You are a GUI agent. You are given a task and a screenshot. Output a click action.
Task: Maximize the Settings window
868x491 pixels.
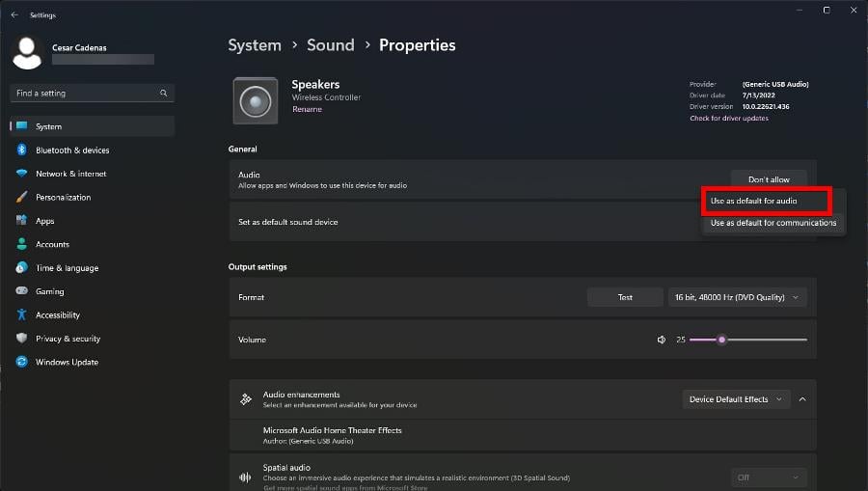(x=827, y=10)
